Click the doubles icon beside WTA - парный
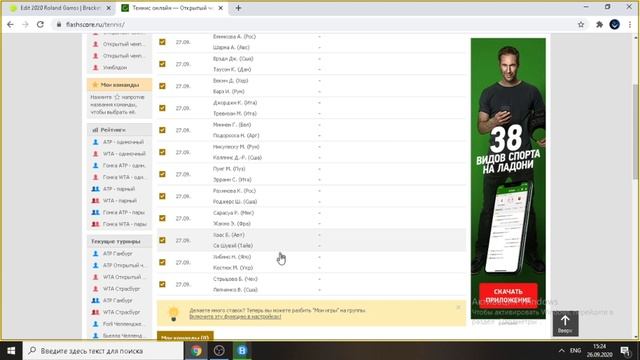The image size is (640, 360). click(96, 201)
